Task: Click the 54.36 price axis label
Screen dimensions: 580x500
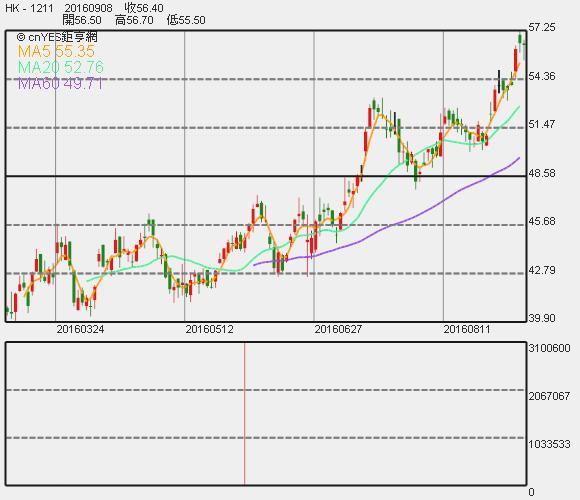Action: pyautogui.click(x=542, y=76)
